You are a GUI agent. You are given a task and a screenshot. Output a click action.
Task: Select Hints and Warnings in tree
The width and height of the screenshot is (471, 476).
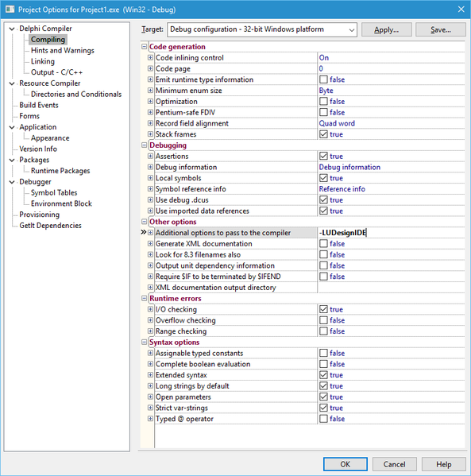coord(63,50)
